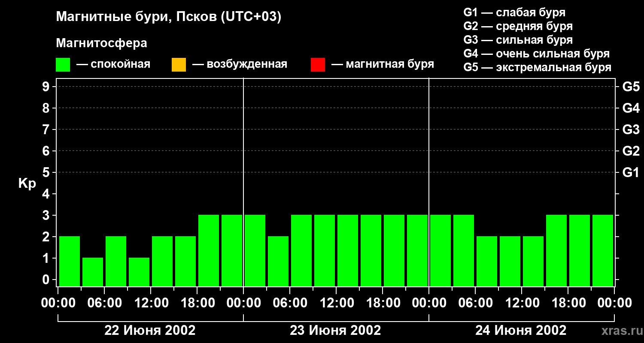Select the chart title 'Магнитные бури, Псков (UTC+03)'
The image size is (644, 343).
pos(169,17)
